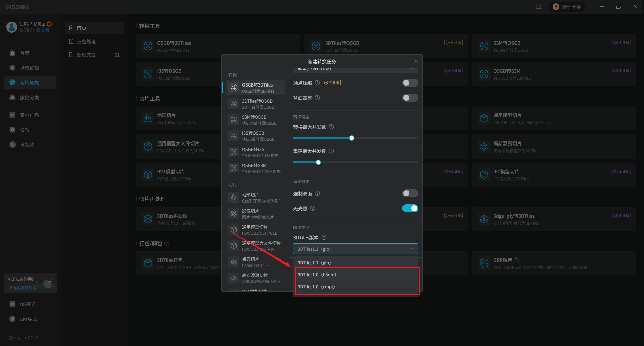This screenshot has width=644, height=346.
Task: Click the RVT模型切片 card icon
Action: click(148, 175)
